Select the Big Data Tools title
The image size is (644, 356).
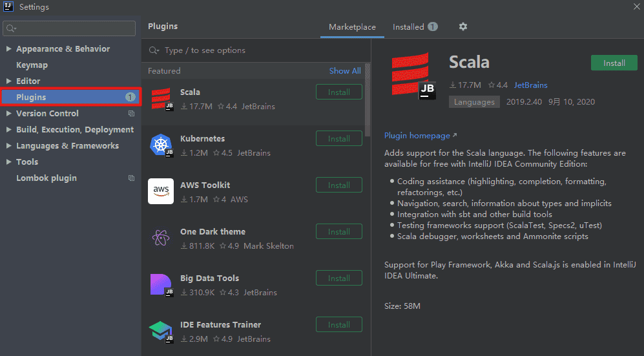coord(209,278)
